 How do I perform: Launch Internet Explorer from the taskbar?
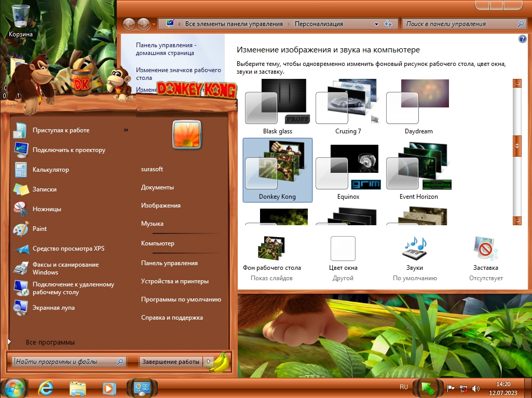(x=45, y=388)
